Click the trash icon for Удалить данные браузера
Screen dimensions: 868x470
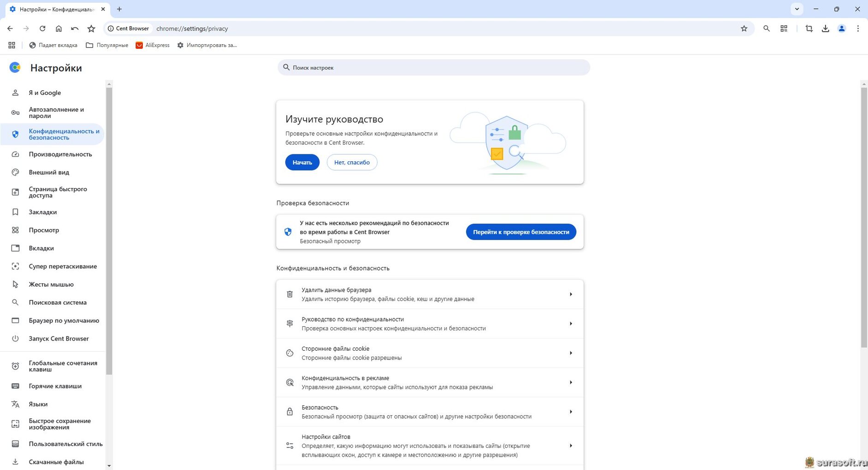pyautogui.click(x=289, y=294)
